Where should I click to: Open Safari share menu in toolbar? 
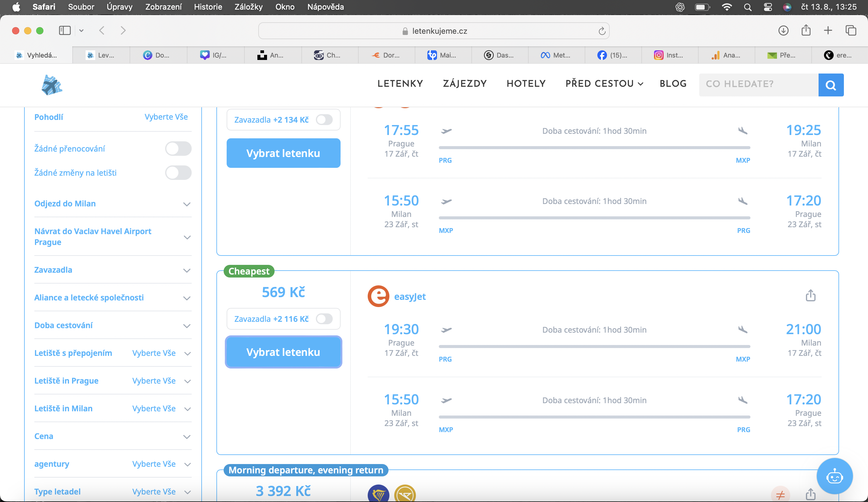click(806, 30)
